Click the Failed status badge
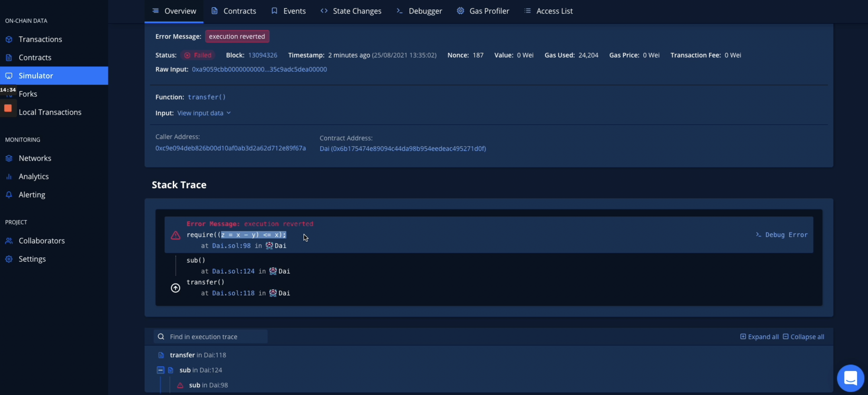Screen dimensions: 868x395 pyautogui.click(x=198, y=55)
